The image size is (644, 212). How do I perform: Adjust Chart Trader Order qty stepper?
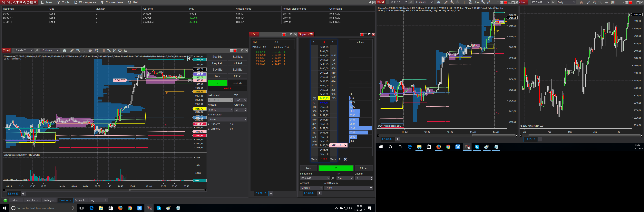[x=246, y=110]
